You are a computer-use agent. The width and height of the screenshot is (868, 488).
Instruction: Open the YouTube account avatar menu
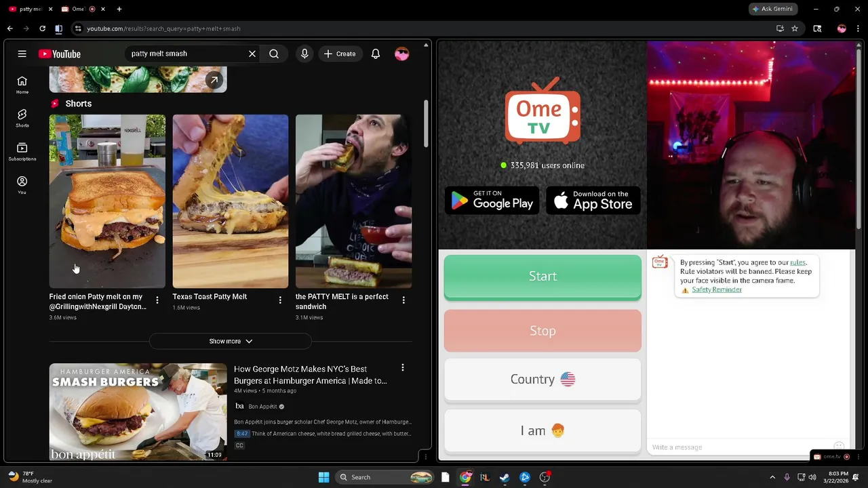click(x=402, y=54)
